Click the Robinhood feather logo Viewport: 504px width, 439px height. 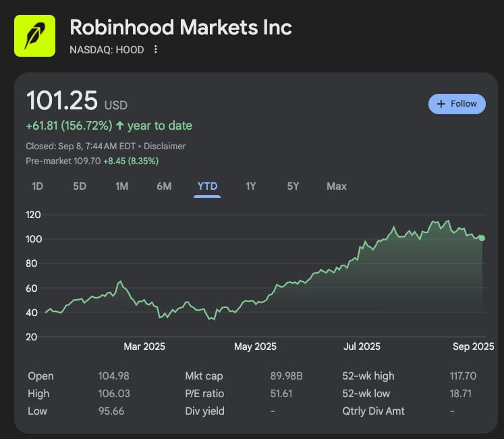[x=34, y=36]
